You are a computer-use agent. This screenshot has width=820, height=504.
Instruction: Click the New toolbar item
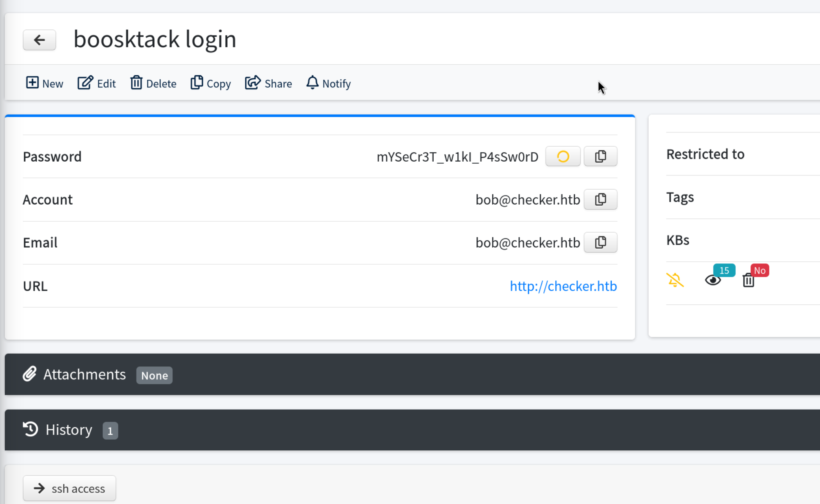(45, 84)
